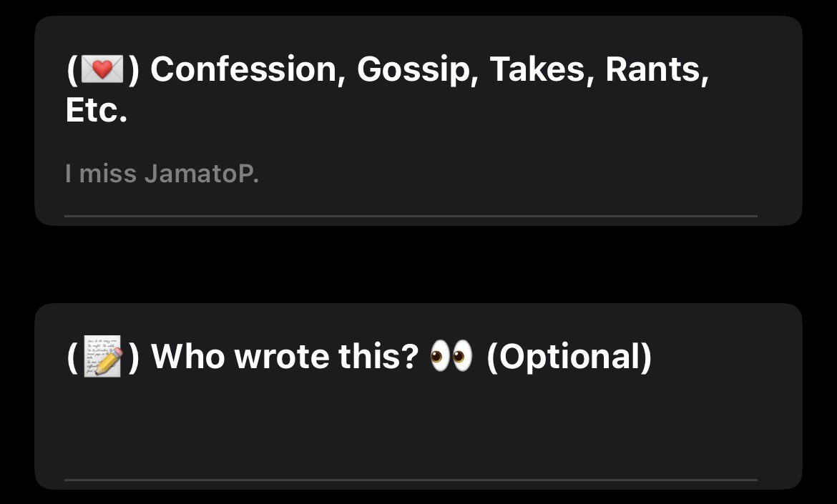Click the '(Optional)' label

569,357
